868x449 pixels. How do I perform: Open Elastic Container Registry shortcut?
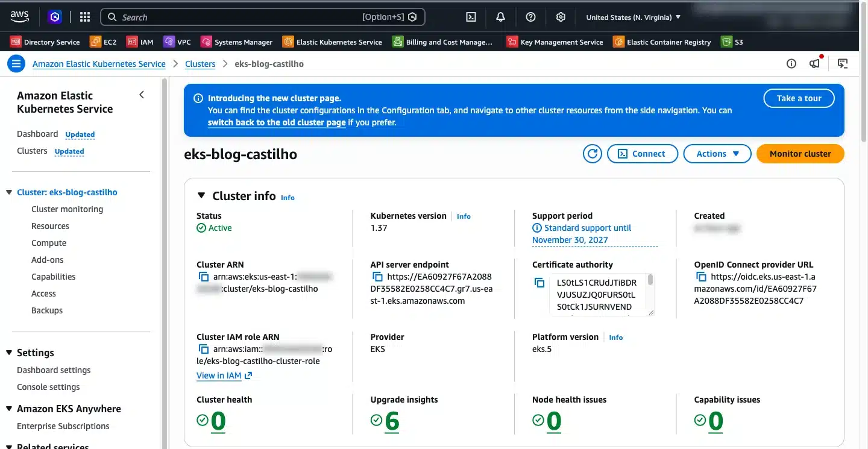[662, 42]
